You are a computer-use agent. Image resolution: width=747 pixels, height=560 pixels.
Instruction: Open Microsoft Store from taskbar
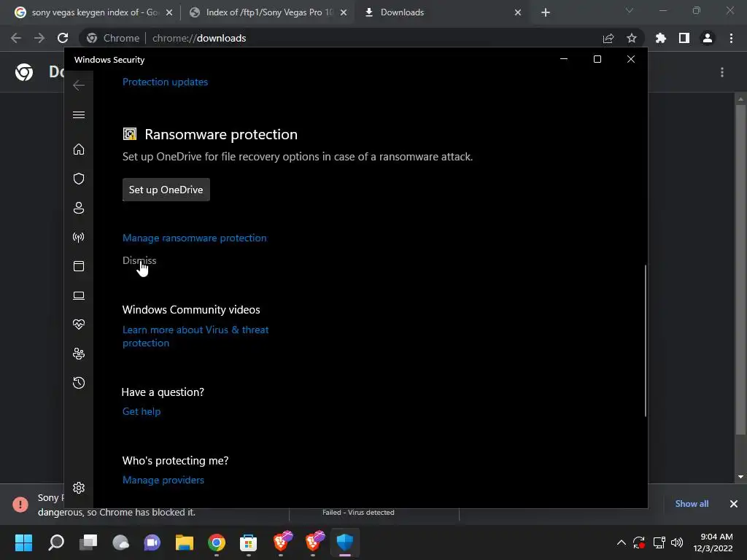[x=248, y=542]
